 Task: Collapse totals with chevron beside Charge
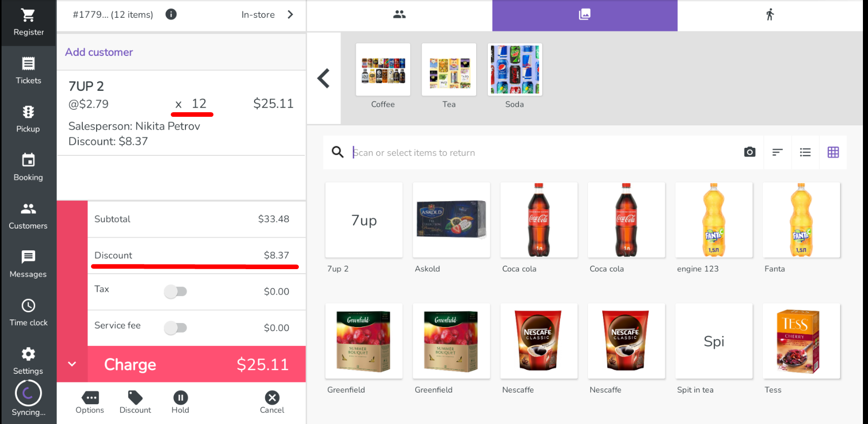(72, 364)
